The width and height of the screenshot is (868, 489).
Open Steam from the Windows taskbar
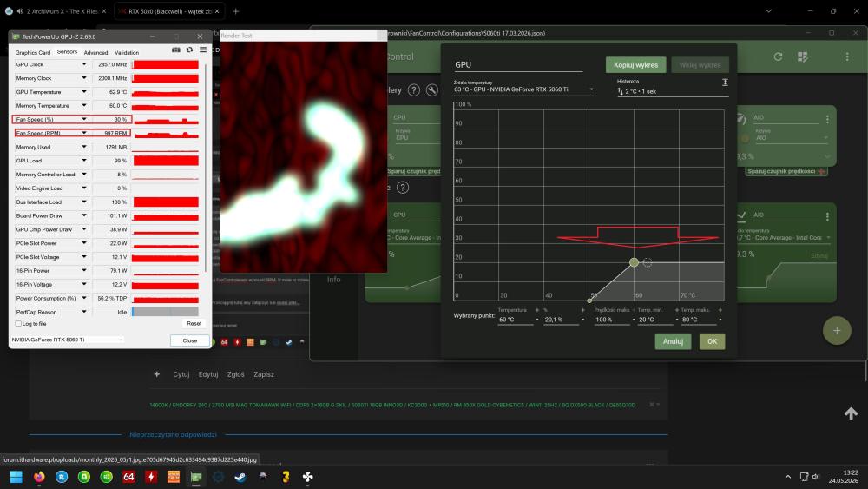[240, 476]
